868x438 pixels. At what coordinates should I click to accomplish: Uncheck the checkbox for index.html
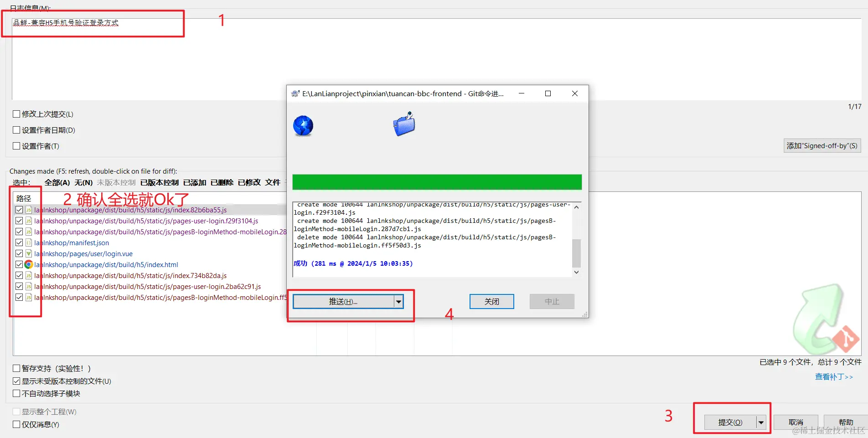(19, 265)
